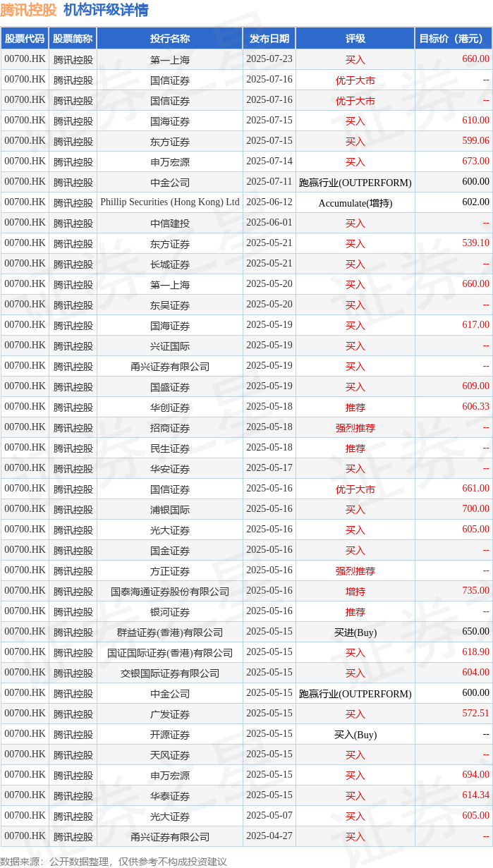
Task: Click the 兴证国际 broker cell
Action: click(170, 346)
